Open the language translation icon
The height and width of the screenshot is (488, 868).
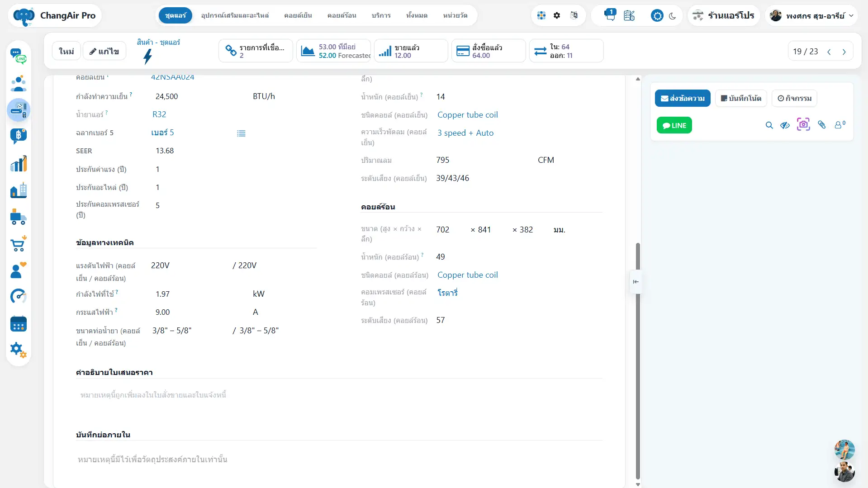click(574, 15)
